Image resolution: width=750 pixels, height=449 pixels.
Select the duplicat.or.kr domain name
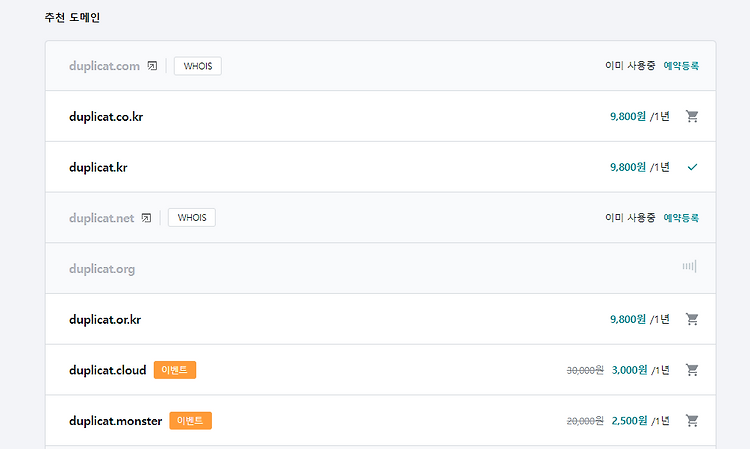pos(105,319)
